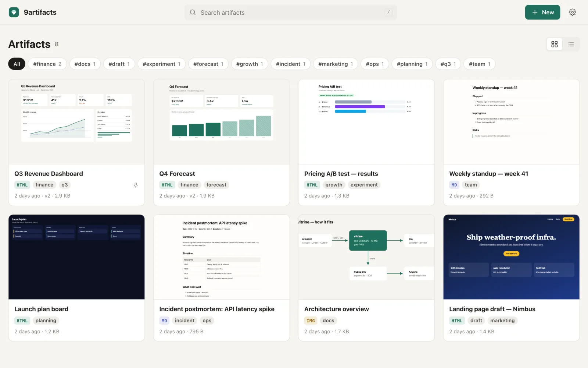Image resolution: width=588 pixels, height=368 pixels.
Task: Click q3 tag on Q3 Revenue Dashboard
Action: click(x=65, y=185)
